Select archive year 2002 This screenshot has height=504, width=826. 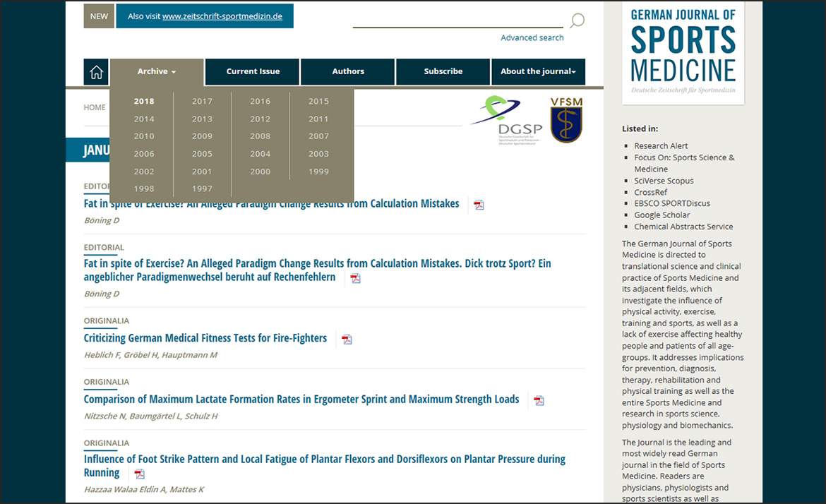pyautogui.click(x=144, y=172)
